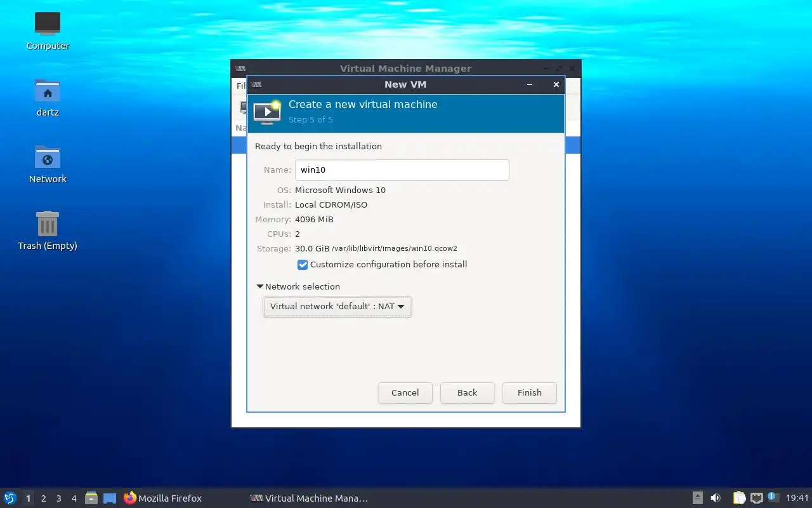
Task: Uncheck Customize configuration before install
Action: pos(303,264)
